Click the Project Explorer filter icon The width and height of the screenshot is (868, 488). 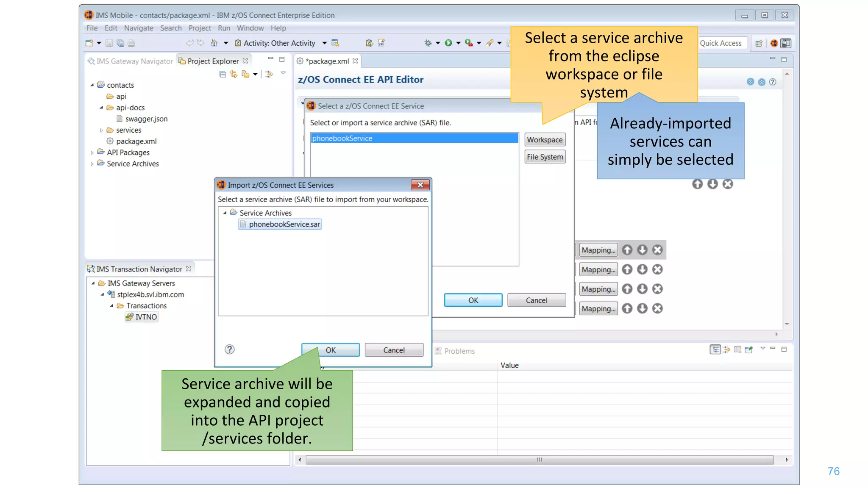(x=269, y=74)
